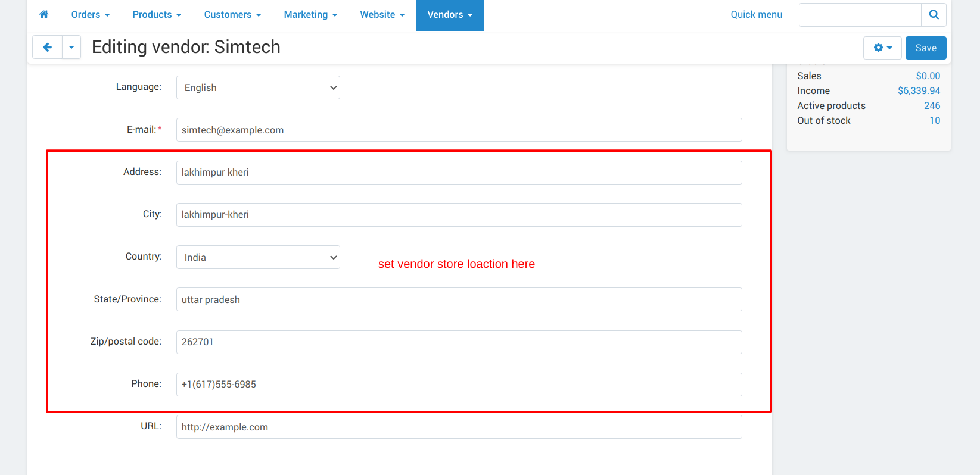Viewport: 980px width, 475px height.
Task: Click the Address input field
Action: [459, 173]
